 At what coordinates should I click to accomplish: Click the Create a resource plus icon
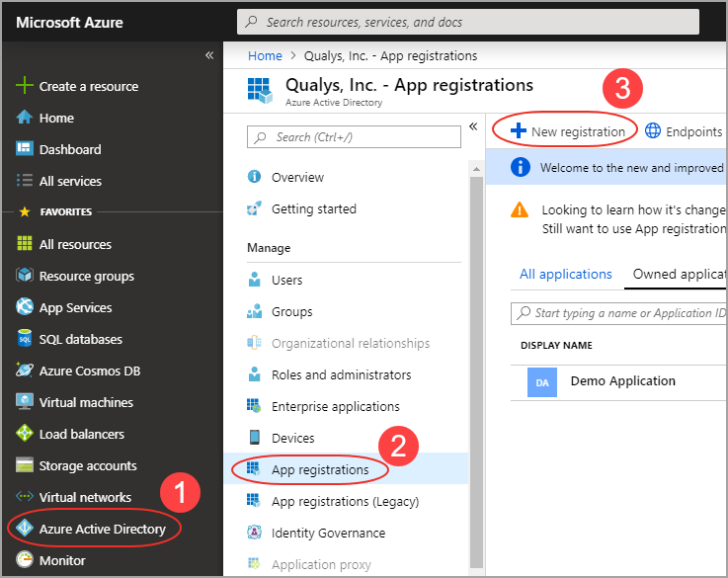[x=24, y=86]
